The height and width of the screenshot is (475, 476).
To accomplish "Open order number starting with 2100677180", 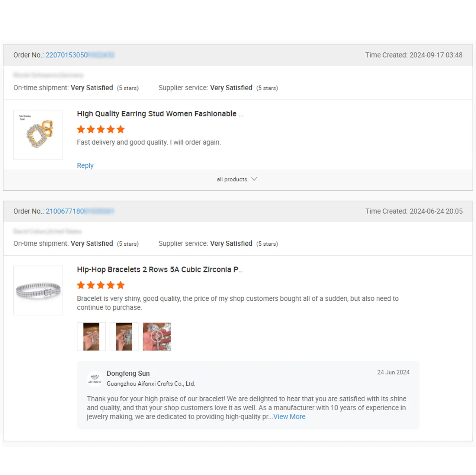I will (x=80, y=211).
